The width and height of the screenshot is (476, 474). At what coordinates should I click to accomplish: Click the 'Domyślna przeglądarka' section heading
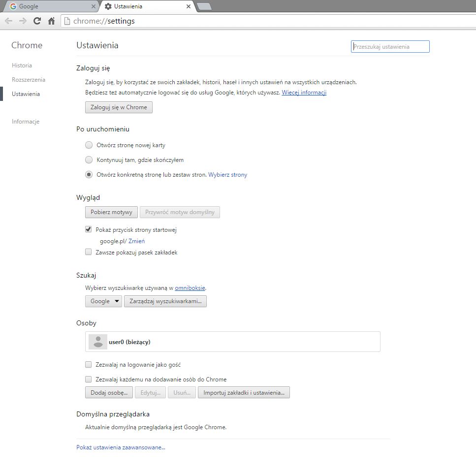click(x=113, y=414)
